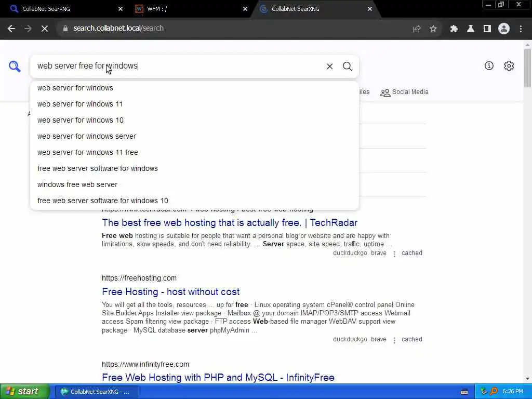The height and width of the screenshot is (399, 532).
Task: Open the profile avatar menu
Action: [504, 29]
